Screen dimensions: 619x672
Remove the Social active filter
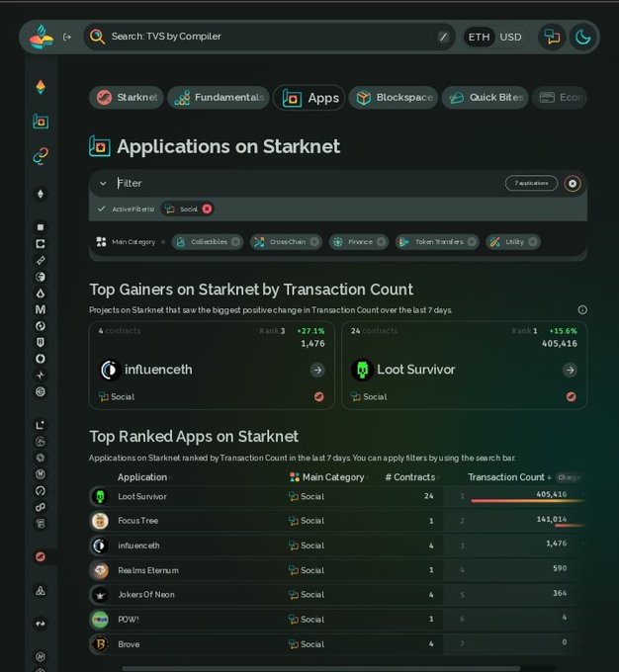(x=207, y=210)
